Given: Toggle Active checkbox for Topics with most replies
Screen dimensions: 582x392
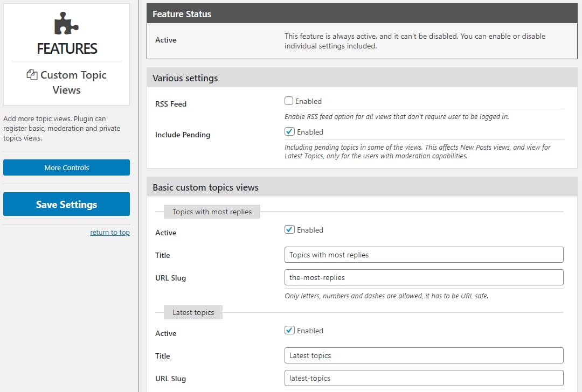Looking at the screenshot, I should coord(289,229).
